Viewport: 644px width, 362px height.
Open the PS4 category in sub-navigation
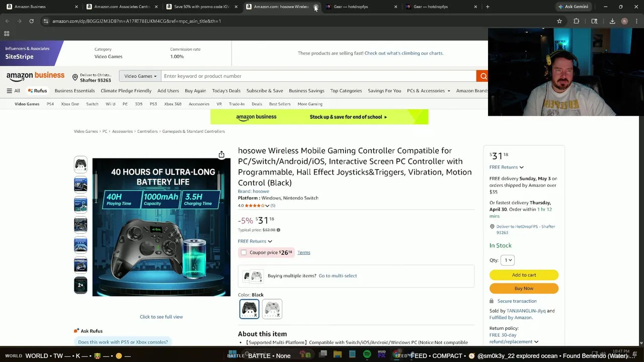point(50,104)
